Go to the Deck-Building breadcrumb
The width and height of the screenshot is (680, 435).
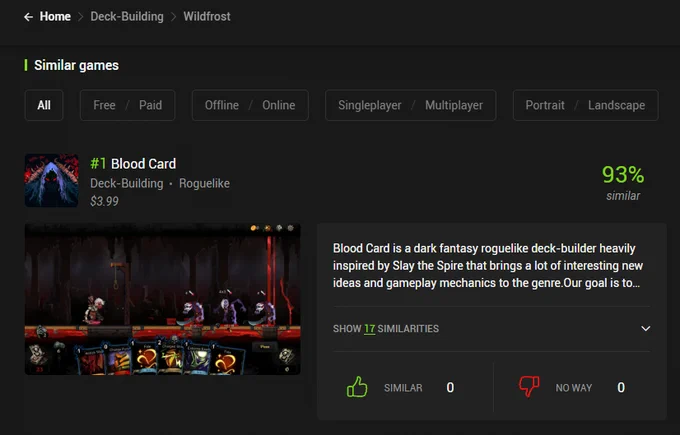coord(127,16)
